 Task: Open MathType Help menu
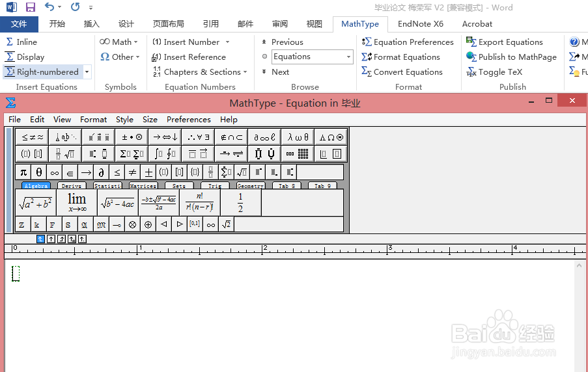click(x=229, y=120)
